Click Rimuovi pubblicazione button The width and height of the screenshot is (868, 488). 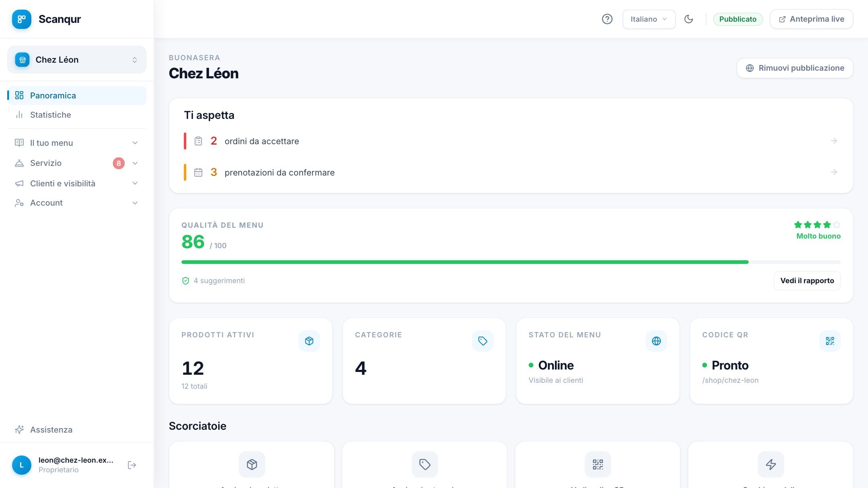tap(795, 68)
